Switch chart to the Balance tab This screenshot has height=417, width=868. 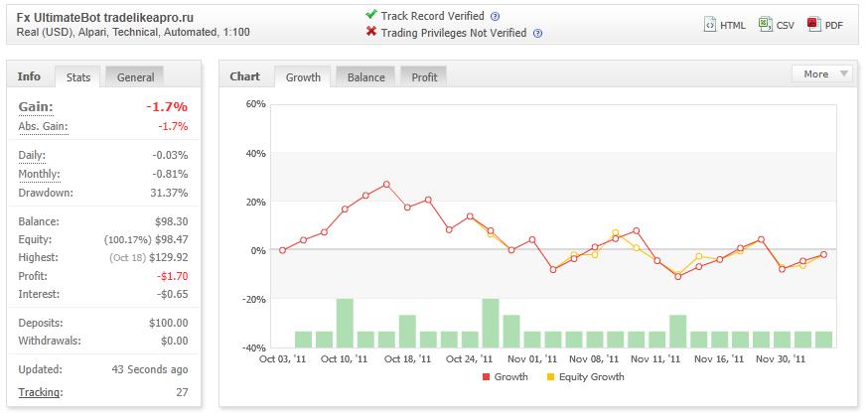coord(365,77)
